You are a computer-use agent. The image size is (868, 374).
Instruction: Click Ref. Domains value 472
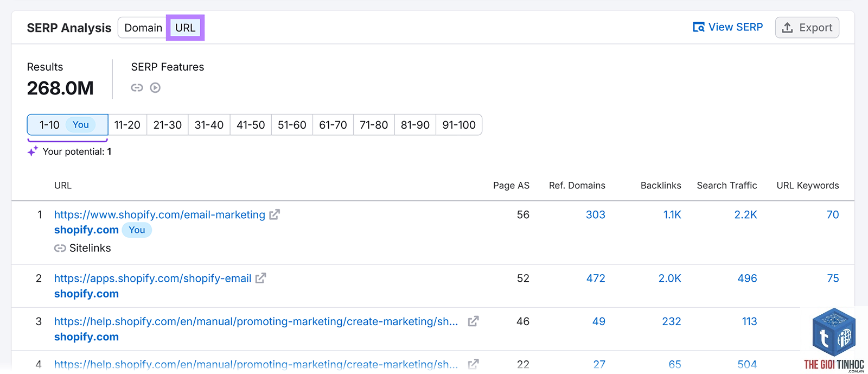596,278
